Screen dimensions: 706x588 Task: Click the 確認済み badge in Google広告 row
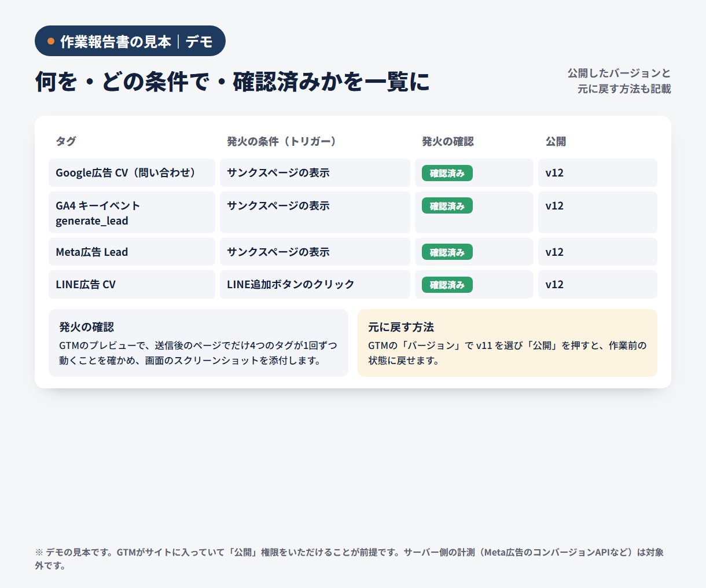click(x=447, y=173)
